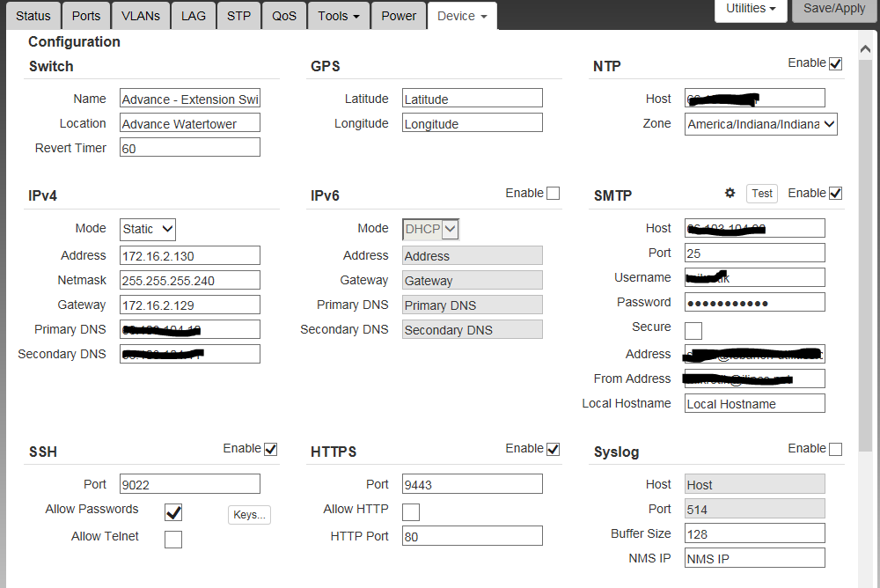880x588 pixels.
Task: Click the Save/Apply button
Action: (x=834, y=9)
